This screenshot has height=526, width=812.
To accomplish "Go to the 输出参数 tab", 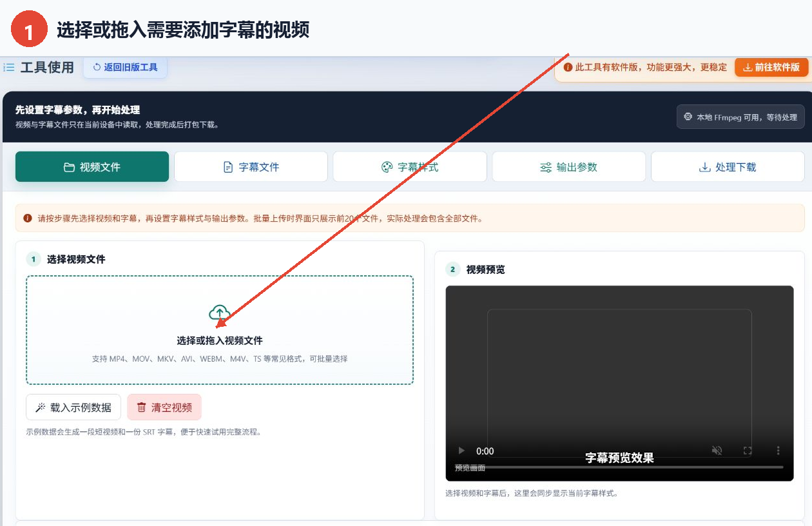I will (569, 167).
